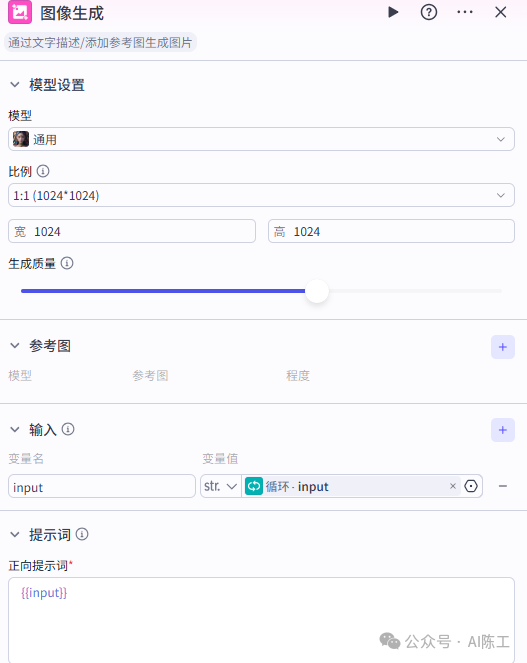Click the 高 height field 1024
This screenshot has width=527, height=663.
(x=391, y=231)
